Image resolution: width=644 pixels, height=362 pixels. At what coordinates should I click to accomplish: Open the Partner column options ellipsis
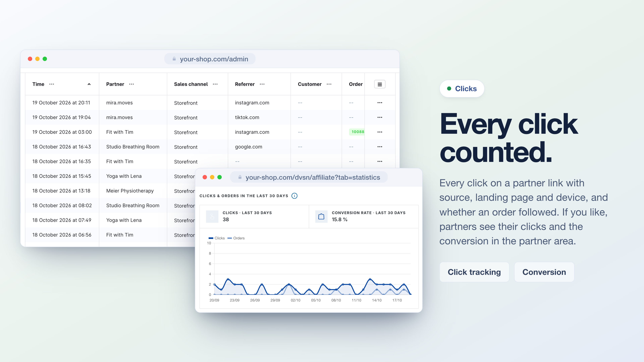pyautogui.click(x=131, y=84)
